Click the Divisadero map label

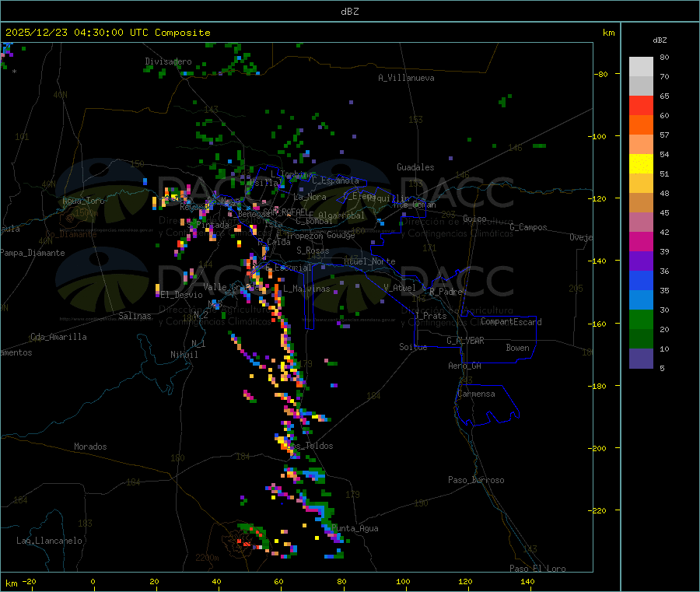pyautogui.click(x=168, y=61)
